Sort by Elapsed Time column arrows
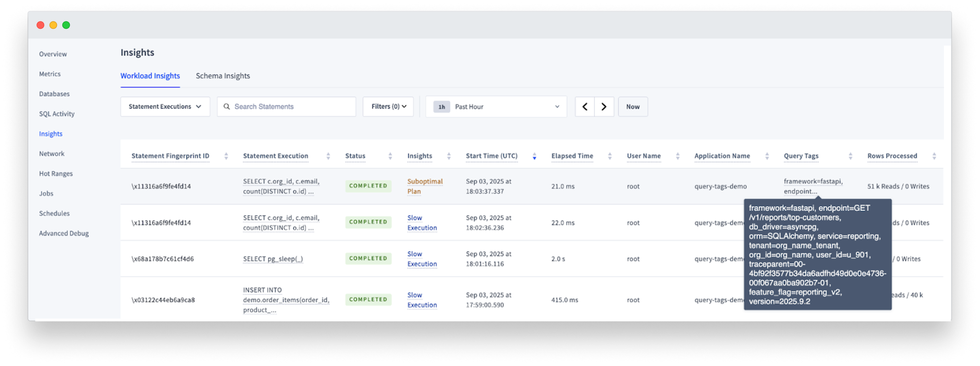The height and width of the screenshot is (366, 980). pyautogui.click(x=610, y=156)
